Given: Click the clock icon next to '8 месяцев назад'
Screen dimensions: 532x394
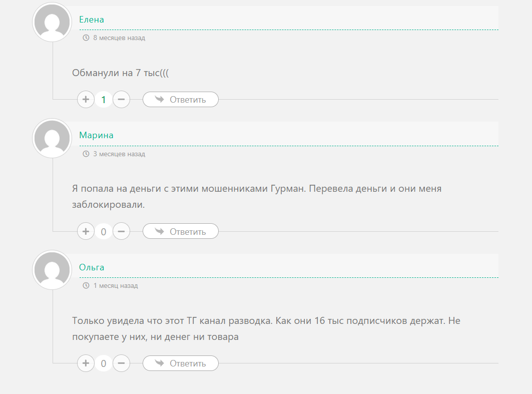Looking at the screenshot, I should point(85,38).
